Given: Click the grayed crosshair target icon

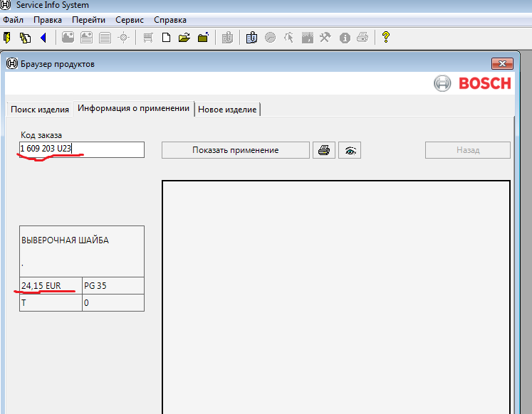Looking at the screenshot, I should click(123, 38).
